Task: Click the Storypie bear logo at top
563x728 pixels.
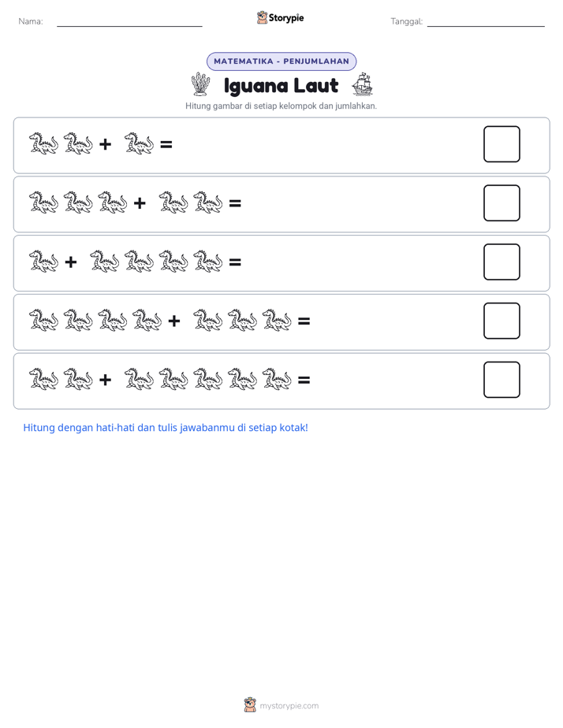Action: coord(262,17)
